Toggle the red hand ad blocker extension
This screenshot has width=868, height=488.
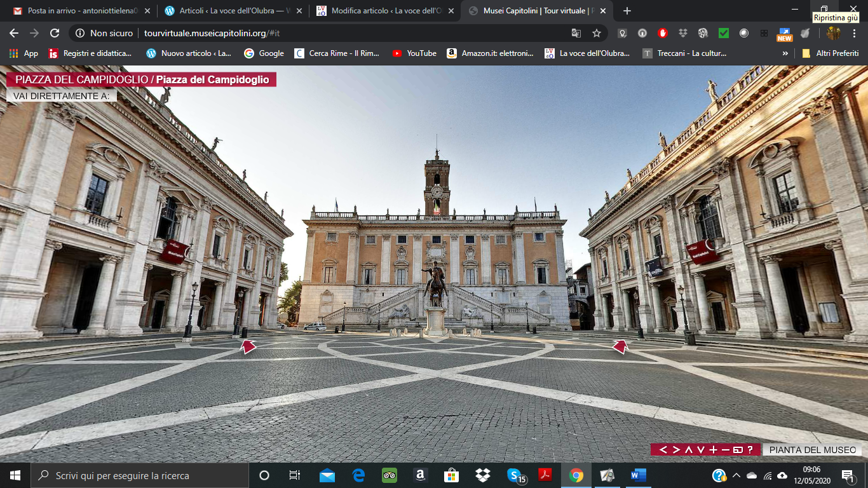(663, 33)
